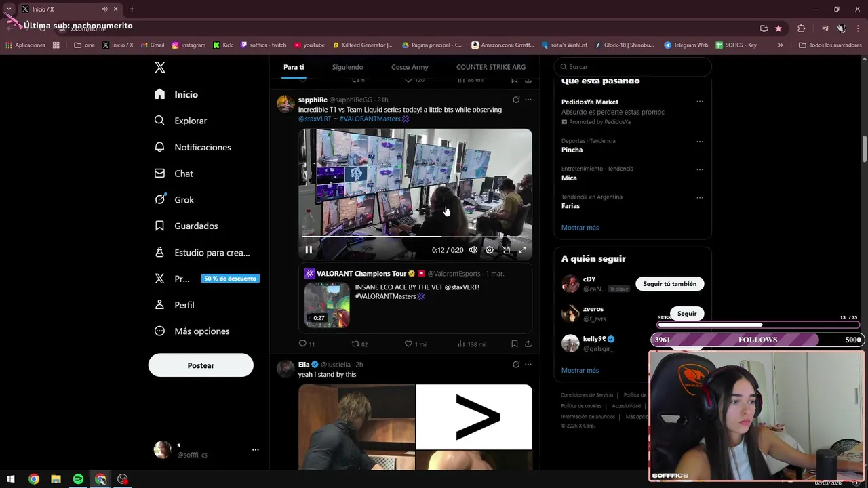Open more options on Elia's post
This screenshot has width=868, height=488.
[528, 365]
